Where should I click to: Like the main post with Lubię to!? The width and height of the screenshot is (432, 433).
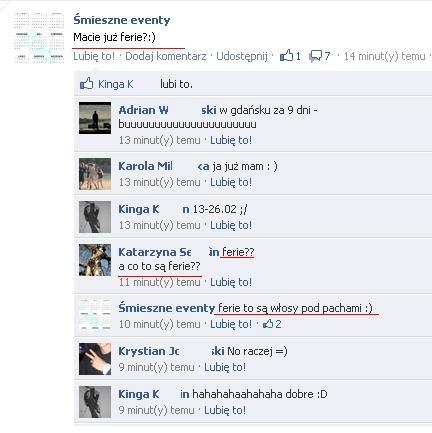[94, 56]
